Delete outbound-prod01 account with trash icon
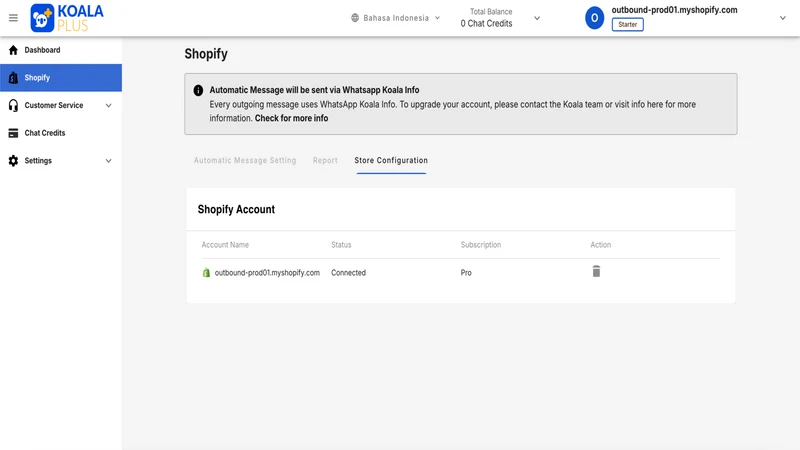The height and width of the screenshot is (450, 800). 596,271
